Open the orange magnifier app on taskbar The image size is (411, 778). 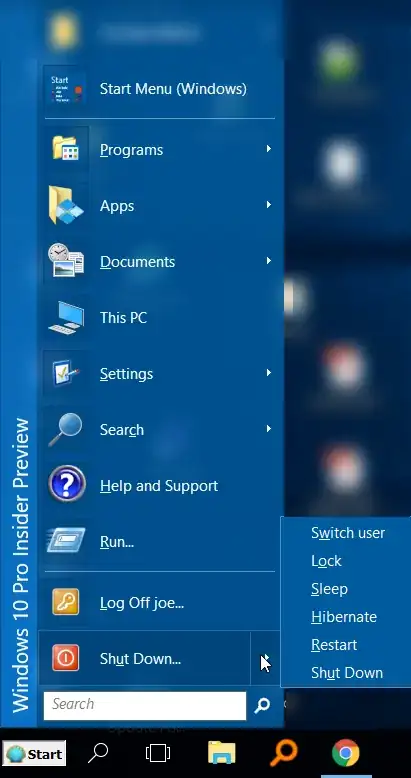(283, 753)
